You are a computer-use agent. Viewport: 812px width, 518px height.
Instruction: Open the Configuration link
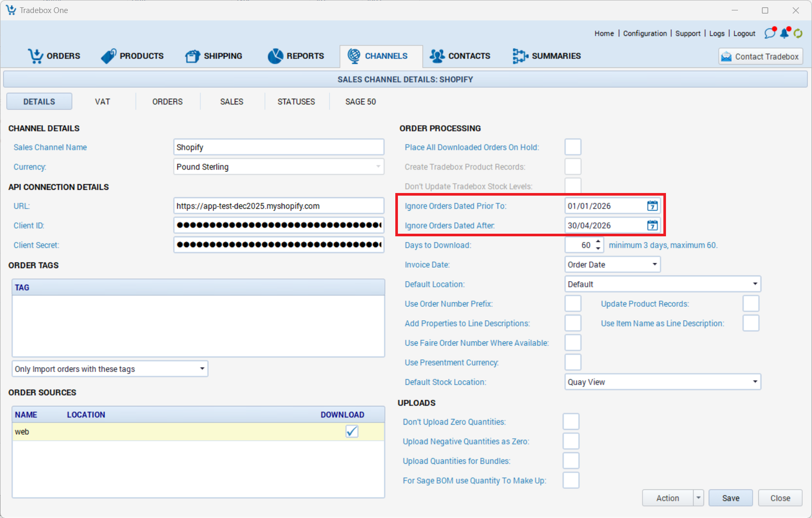[x=645, y=33]
